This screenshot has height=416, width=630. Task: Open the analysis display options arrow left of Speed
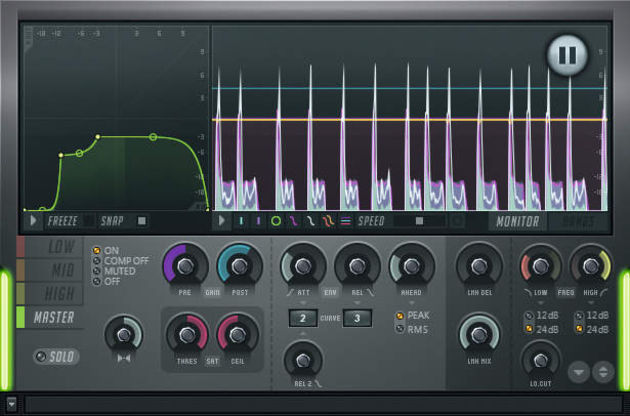[x=221, y=221]
